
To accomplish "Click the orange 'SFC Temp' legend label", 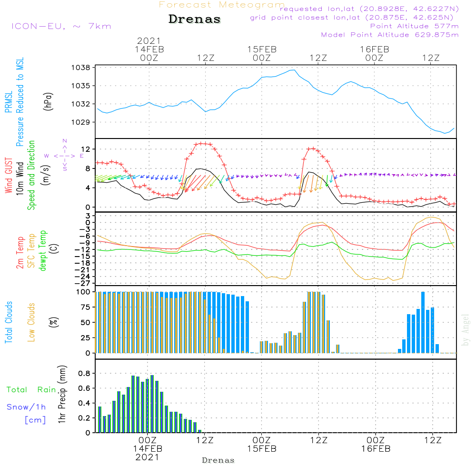I will [x=31, y=251].
